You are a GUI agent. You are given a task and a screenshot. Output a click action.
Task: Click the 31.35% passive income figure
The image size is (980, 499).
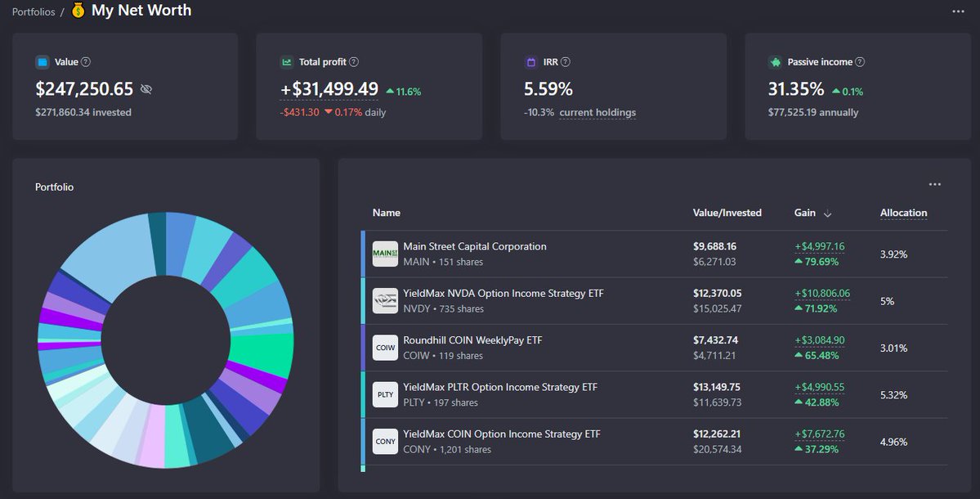coord(796,89)
